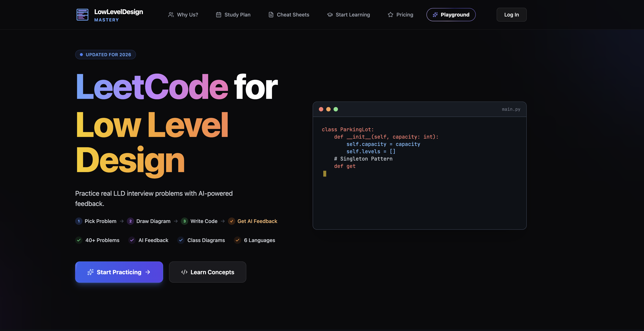Click the document icon beside Cheat Sheets
Viewport: 644px width, 331px height.
point(271,15)
